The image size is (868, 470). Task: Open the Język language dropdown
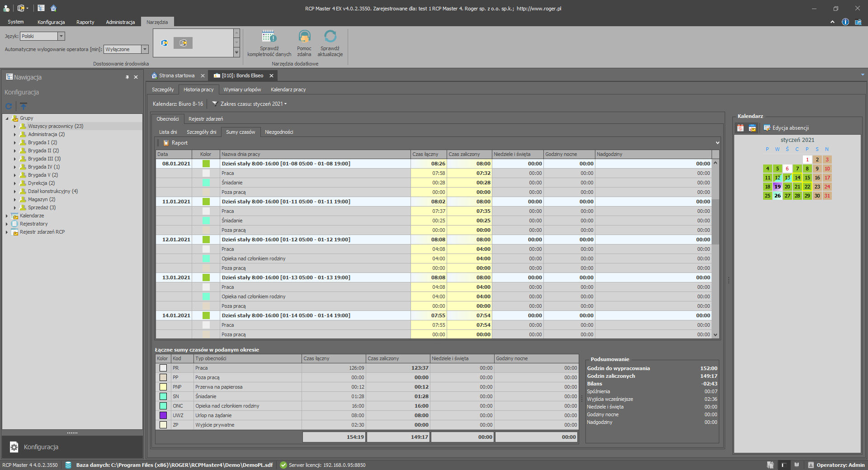click(61, 36)
